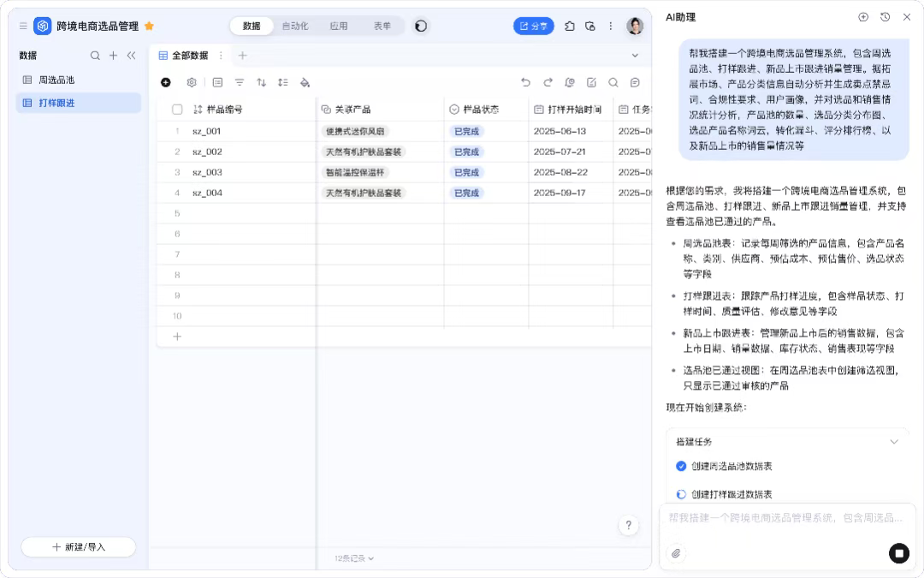Select the checkbox on row sz_001

(x=178, y=131)
